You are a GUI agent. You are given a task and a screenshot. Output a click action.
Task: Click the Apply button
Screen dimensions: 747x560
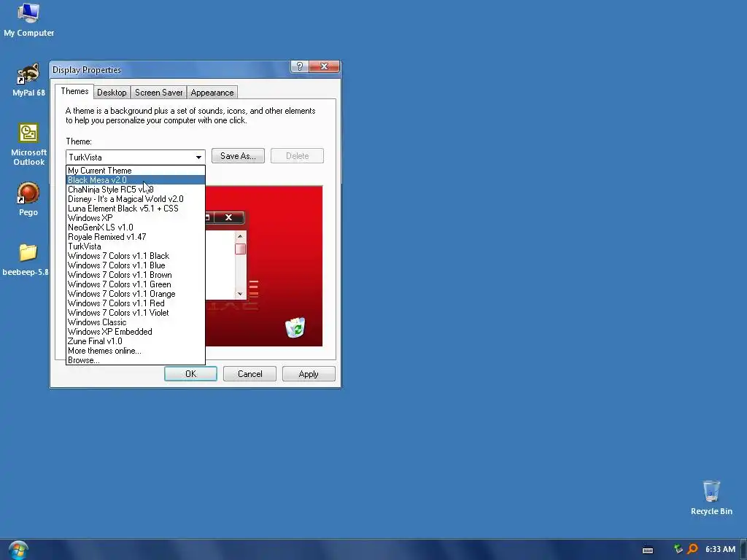tap(309, 374)
